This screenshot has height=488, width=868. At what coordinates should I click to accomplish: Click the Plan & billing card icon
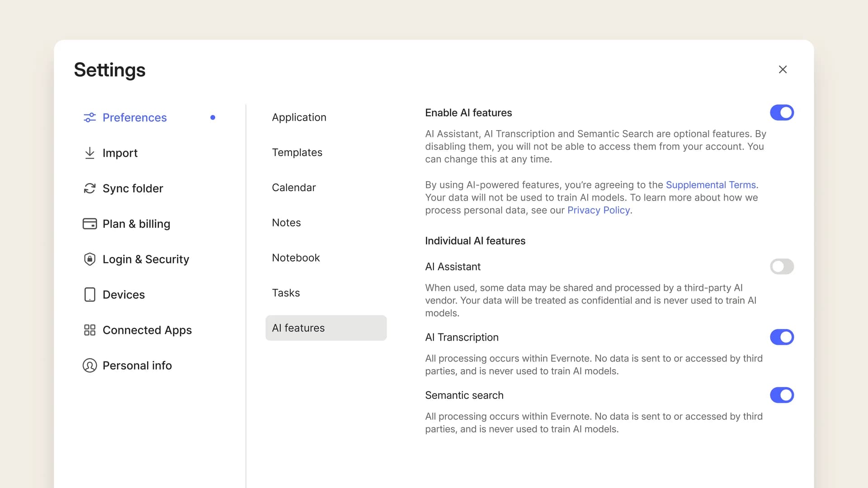pos(89,224)
